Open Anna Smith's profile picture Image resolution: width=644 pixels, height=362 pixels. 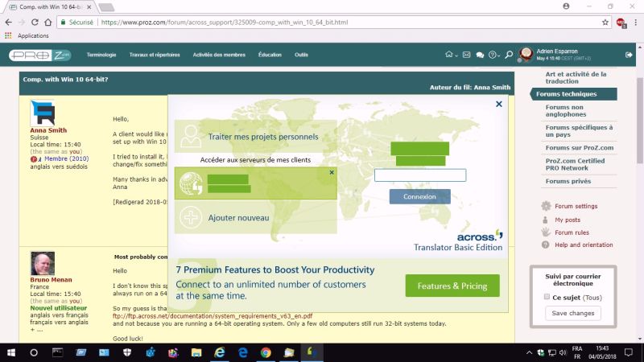(43, 113)
